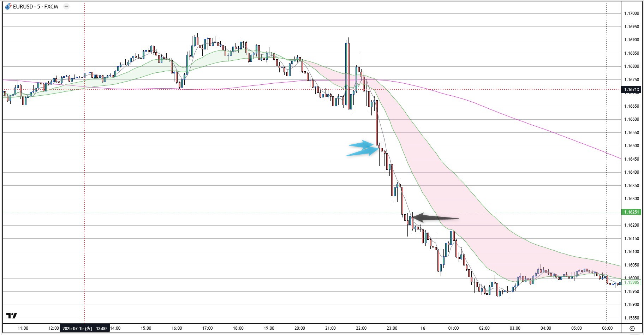Click the 1.16500 price axis value
Screen dimensions: 644x335
[632, 146]
